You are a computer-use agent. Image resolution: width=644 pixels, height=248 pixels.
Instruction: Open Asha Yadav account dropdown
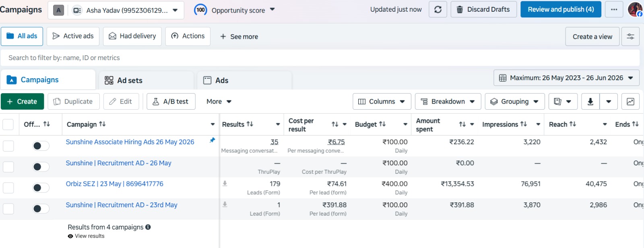click(116, 10)
